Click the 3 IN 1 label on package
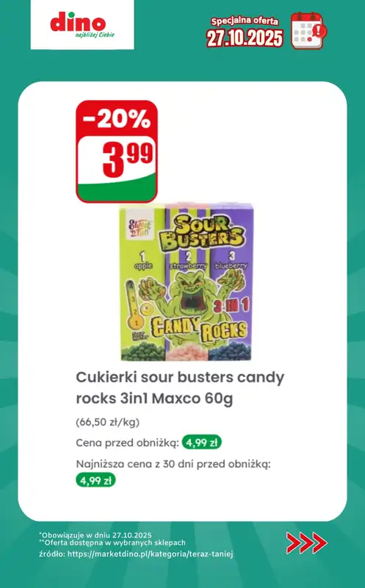The width and height of the screenshot is (365, 588). pos(231,306)
